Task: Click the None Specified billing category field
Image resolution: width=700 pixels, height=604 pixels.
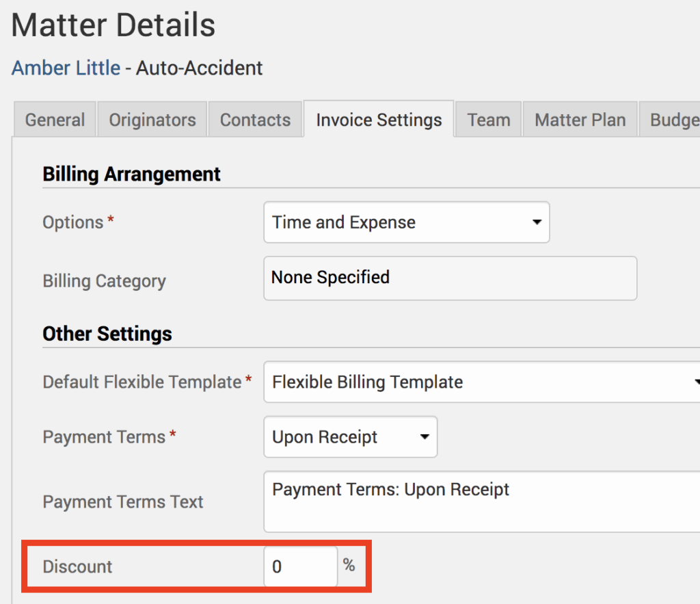Action: click(450, 278)
